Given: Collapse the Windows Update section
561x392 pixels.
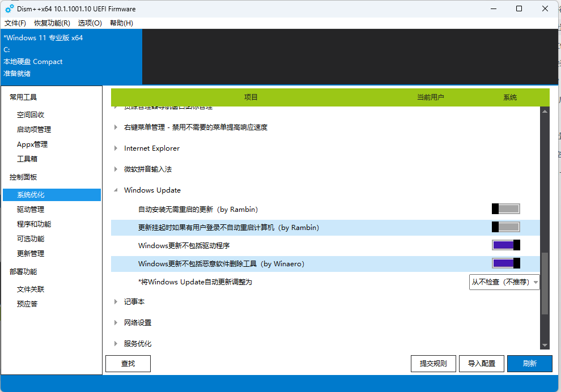Looking at the screenshot, I should pyautogui.click(x=116, y=190).
